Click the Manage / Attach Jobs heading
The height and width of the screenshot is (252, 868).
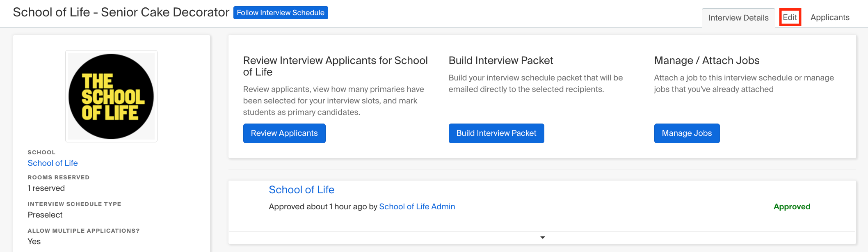pos(707,60)
